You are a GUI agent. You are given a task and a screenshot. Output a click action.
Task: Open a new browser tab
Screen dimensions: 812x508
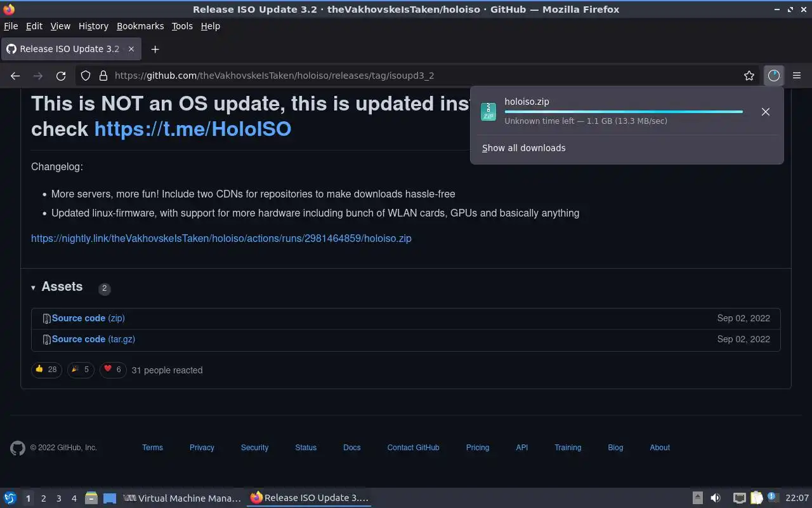[155, 49]
